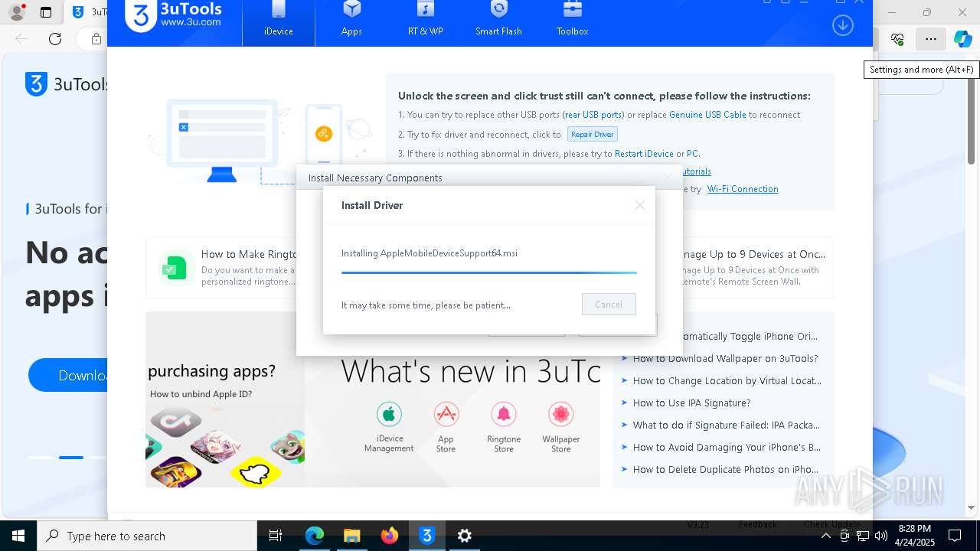Click the purchasing apps banner thumbnail

225,399
